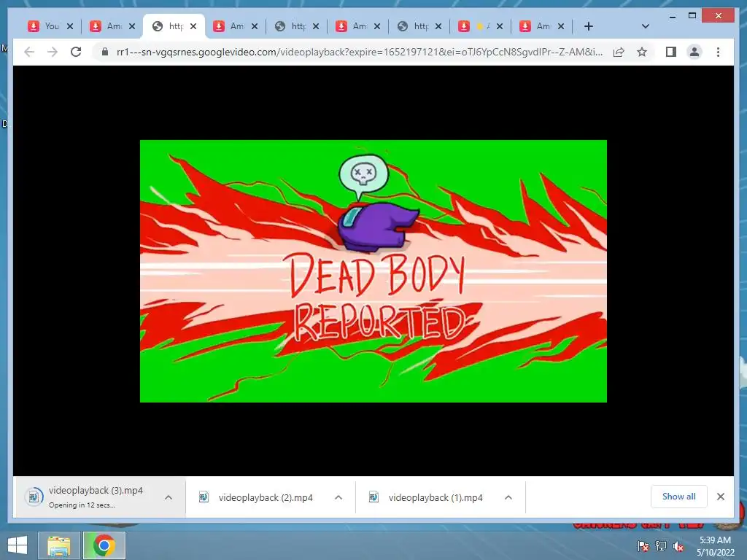Expand options for videoplayback (2).mp4

click(x=338, y=497)
